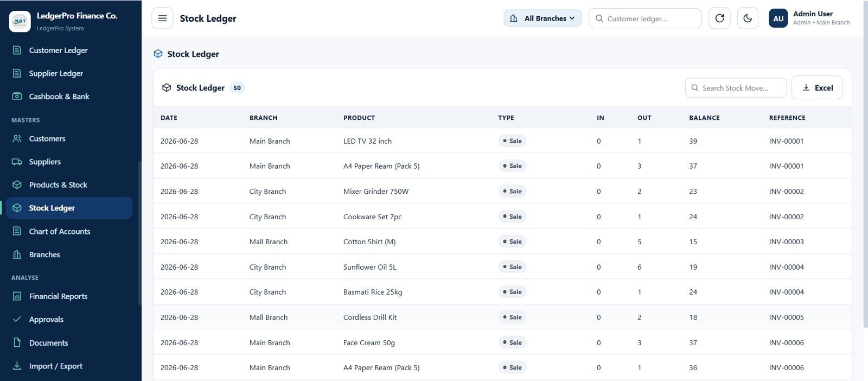Click the Chart of Accounts sidebar icon
Viewport: 868px width, 381px height.
[17, 231]
